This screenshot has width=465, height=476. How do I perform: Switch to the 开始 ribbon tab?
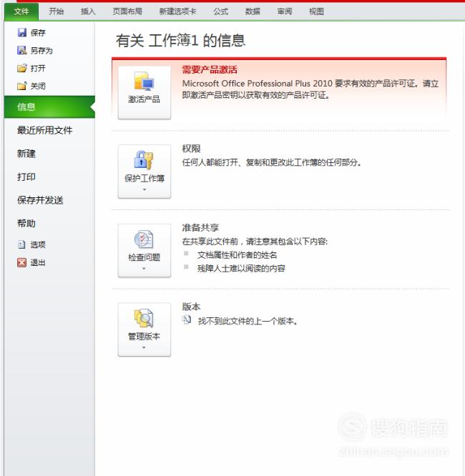pos(57,11)
